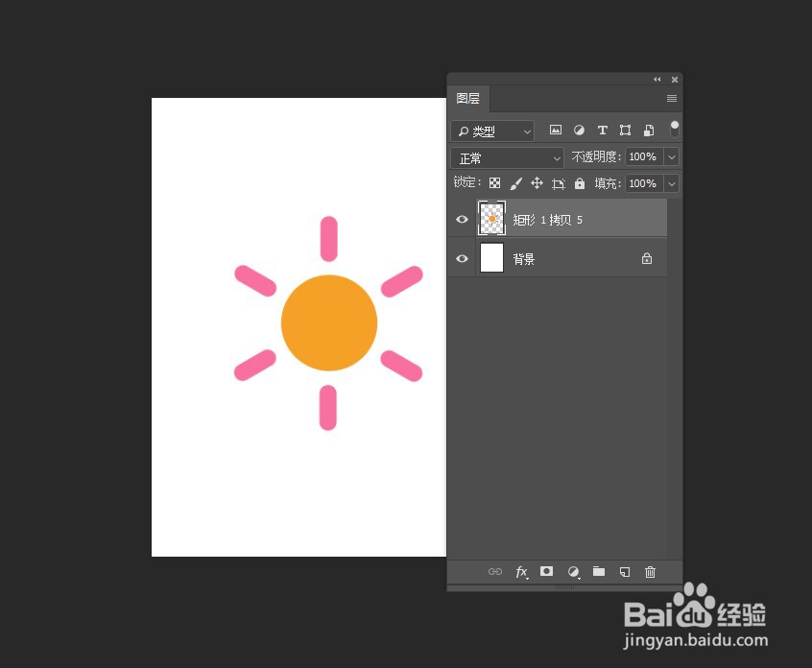Filter for type layers

tap(602, 130)
